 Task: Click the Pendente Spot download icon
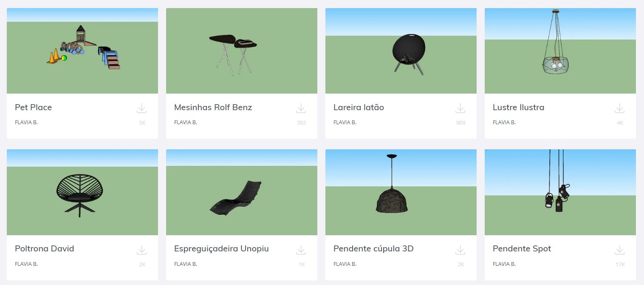click(620, 250)
